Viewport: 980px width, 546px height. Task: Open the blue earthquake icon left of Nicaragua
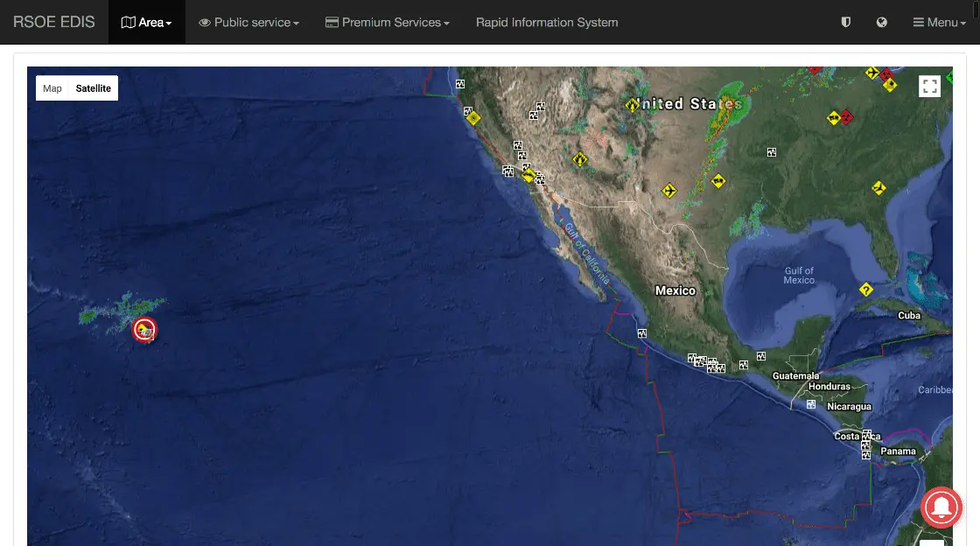[x=810, y=404]
